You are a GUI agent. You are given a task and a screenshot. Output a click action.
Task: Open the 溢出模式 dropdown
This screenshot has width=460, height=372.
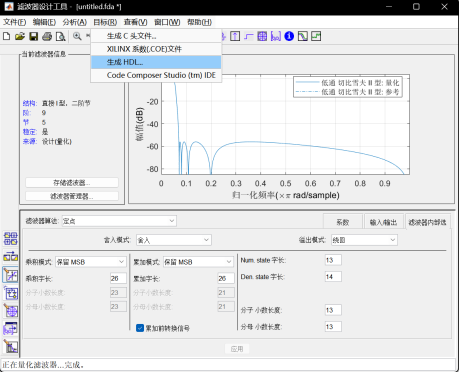[x=364, y=240]
